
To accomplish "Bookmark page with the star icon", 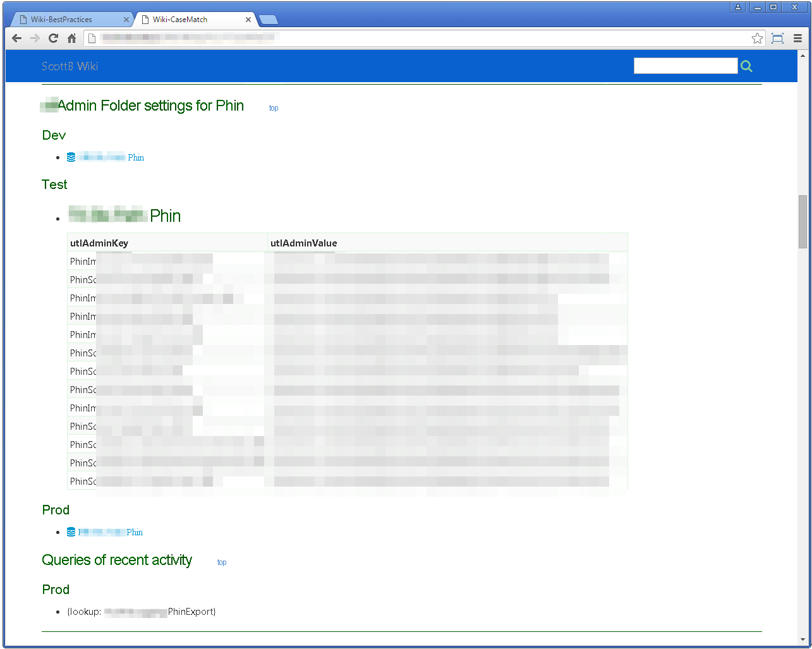I will 757,39.
